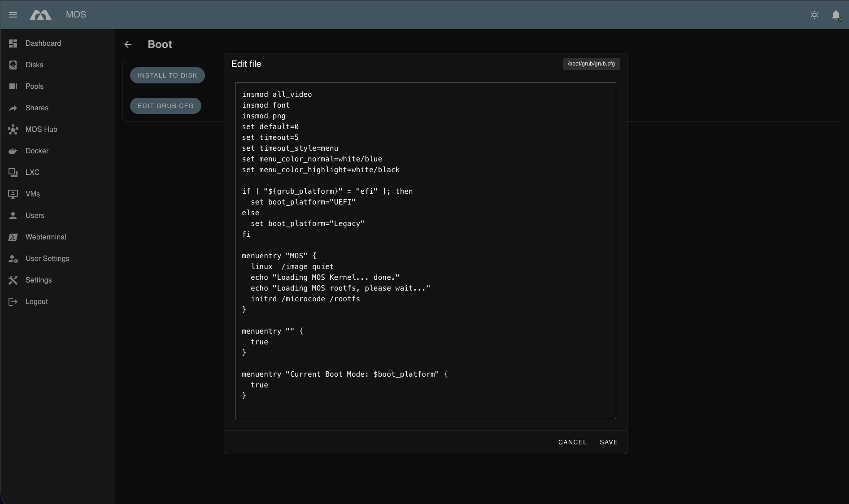Viewport: 849px width, 504px height.
Task: Navigate to Users in sidebar
Action: pyautogui.click(x=35, y=216)
